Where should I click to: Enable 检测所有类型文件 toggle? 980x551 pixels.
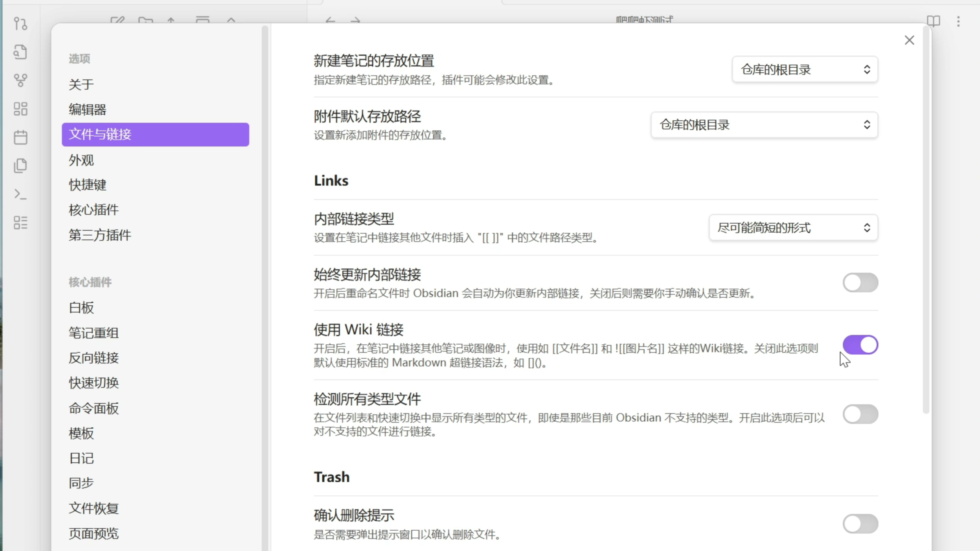[x=860, y=414]
